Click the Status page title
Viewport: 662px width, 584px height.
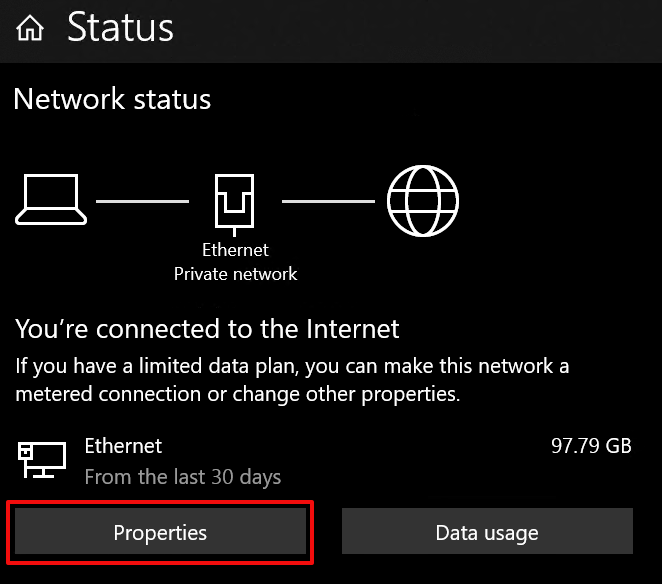coord(120,28)
